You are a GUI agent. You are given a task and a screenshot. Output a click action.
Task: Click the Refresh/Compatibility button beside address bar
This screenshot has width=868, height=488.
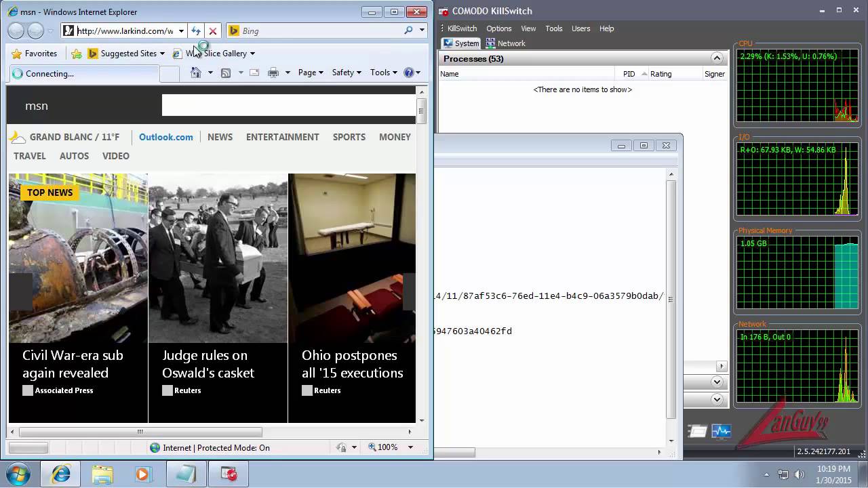click(x=196, y=30)
